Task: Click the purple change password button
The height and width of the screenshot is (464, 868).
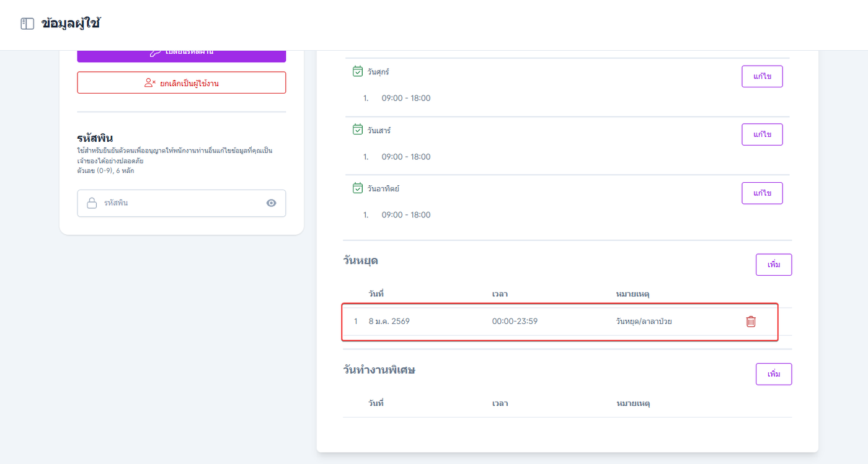Action: 181,55
